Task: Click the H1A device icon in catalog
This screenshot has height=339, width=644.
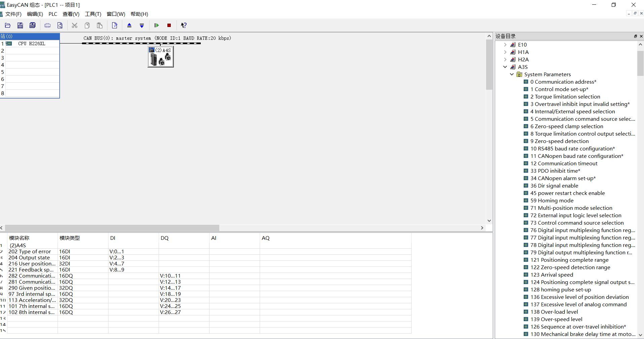Action: pyautogui.click(x=513, y=52)
